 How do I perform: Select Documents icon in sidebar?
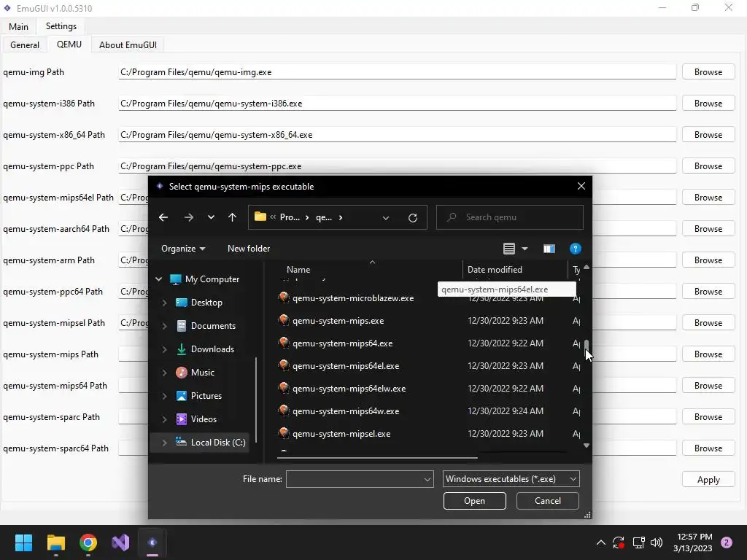pyautogui.click(x=182, y=326)
